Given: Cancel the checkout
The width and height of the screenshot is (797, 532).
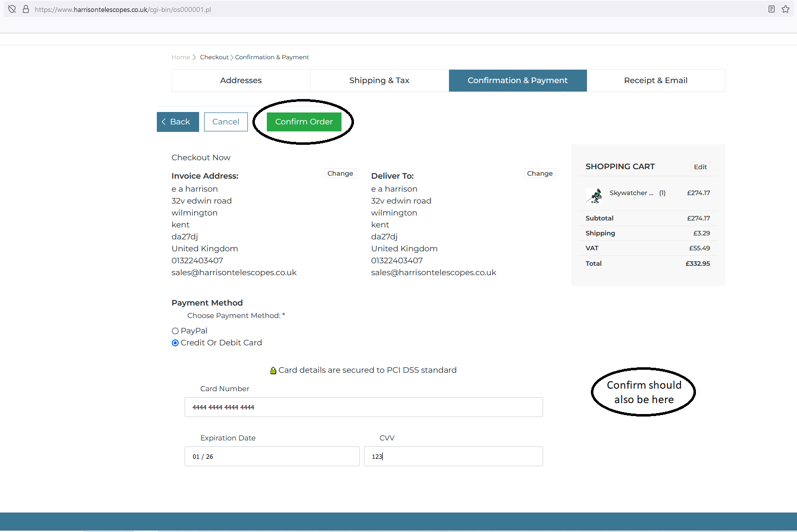Looking at the screenshot, I should [226, 122].
